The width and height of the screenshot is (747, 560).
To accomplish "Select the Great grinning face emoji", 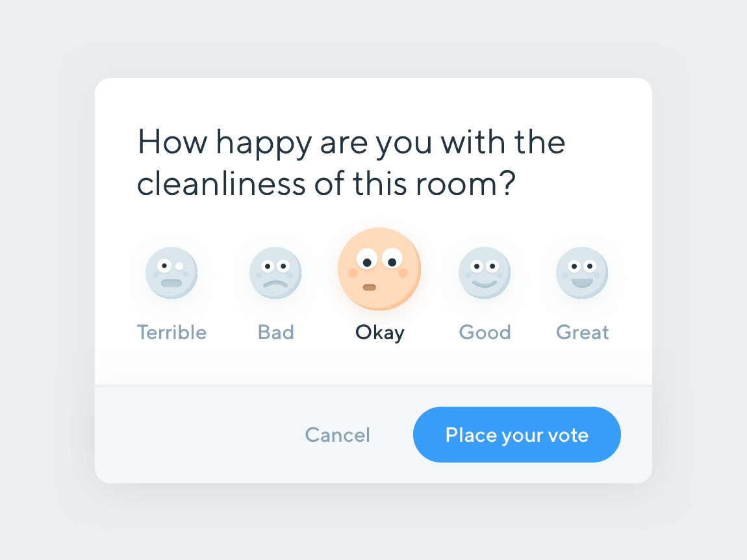I will pos(582,273).
